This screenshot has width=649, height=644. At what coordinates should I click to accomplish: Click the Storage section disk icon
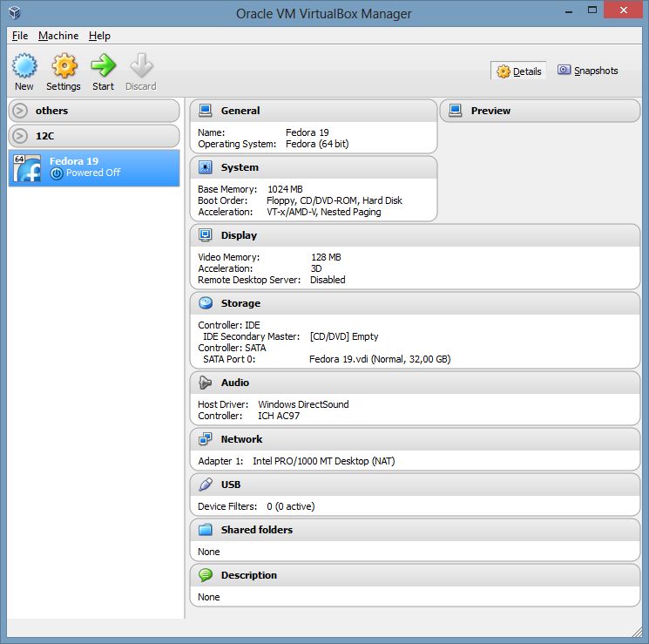(206, 302)
